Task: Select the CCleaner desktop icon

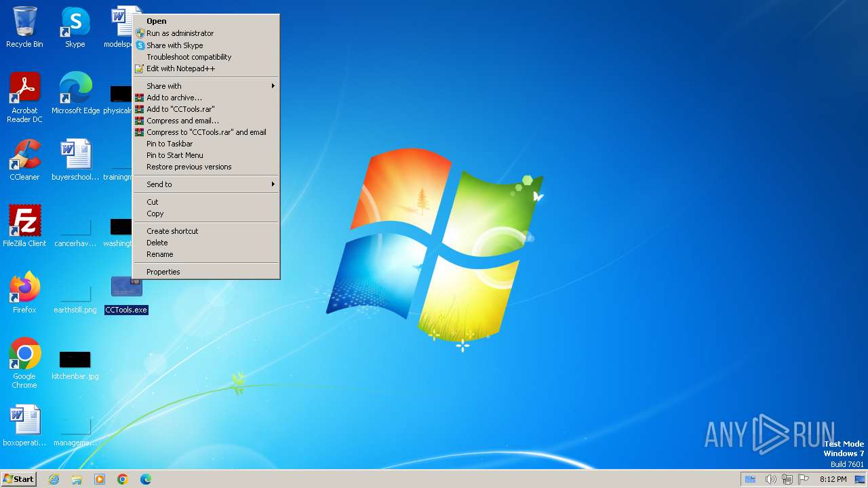Action: (x=24, y=160)
